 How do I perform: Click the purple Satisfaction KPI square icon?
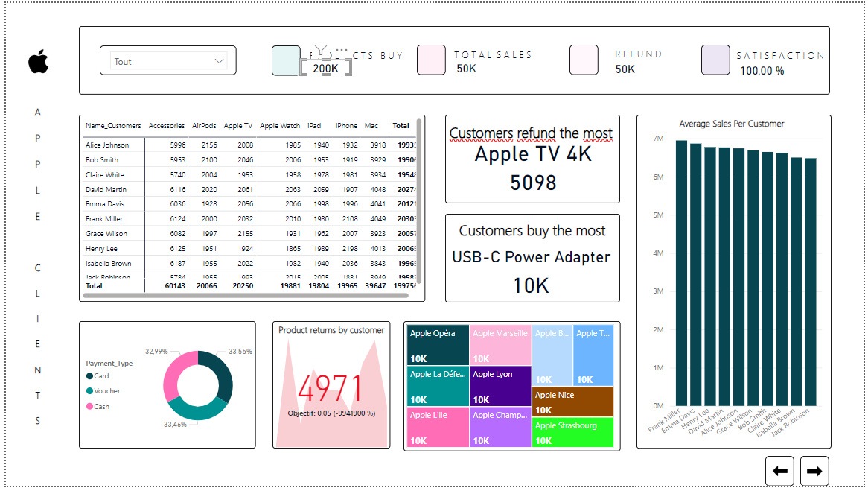tap(715, 60)
